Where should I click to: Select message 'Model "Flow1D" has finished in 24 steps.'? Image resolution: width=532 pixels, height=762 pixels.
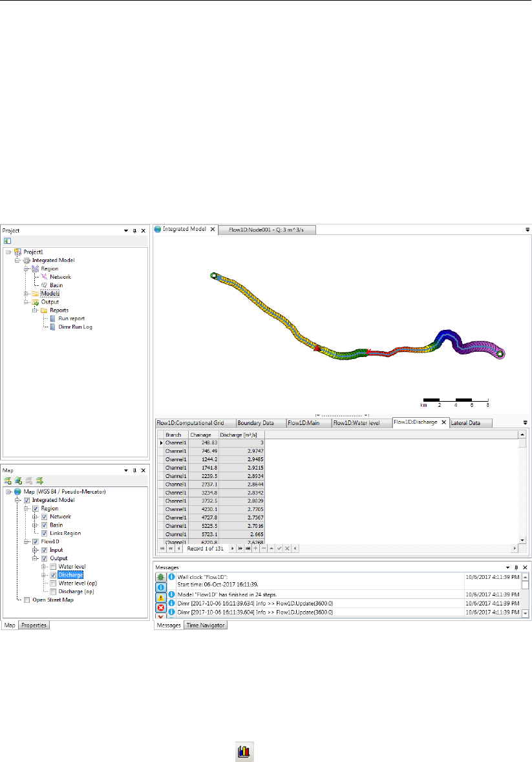point(228,595)
